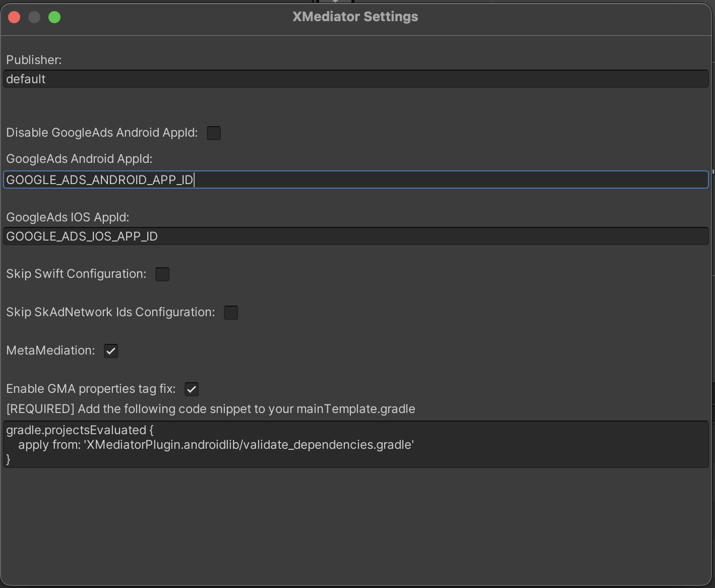Click the Publisher label

(34, 60)
